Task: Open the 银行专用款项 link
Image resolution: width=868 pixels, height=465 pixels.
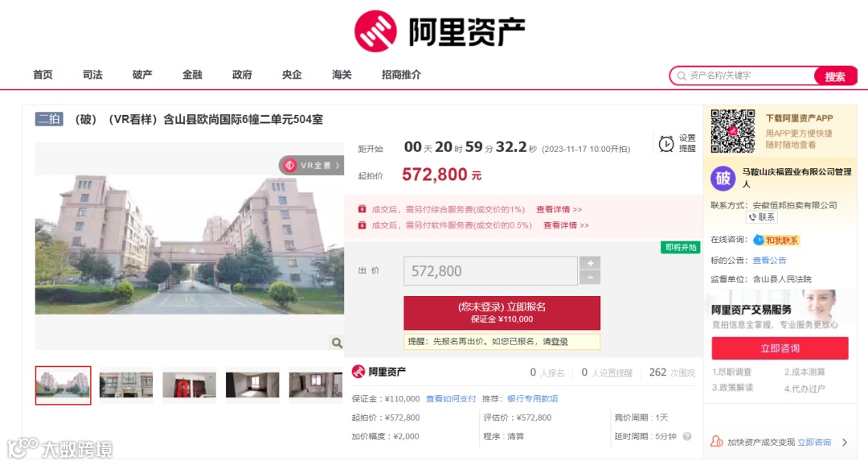Action: point(533,398)
